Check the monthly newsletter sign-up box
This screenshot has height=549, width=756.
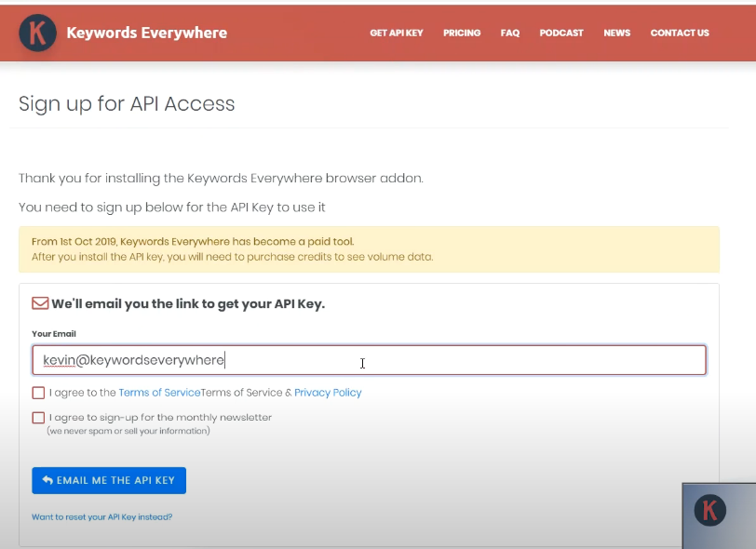pyautogui.click(x=38, y=418)
